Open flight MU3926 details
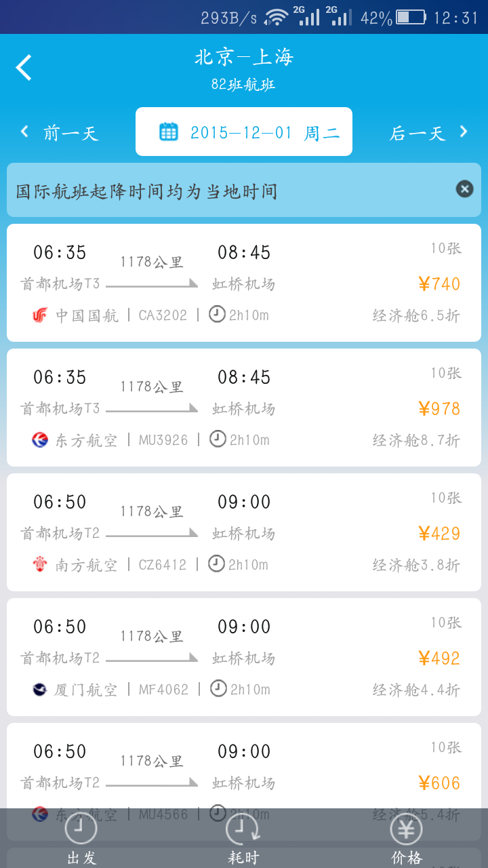This screenshot has width=488, height=868. coord(244,407)
